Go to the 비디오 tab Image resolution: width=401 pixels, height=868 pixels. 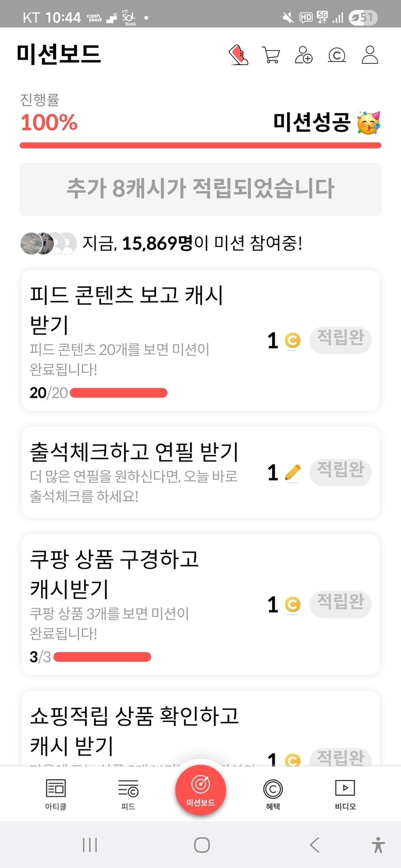tap(345, 794)
